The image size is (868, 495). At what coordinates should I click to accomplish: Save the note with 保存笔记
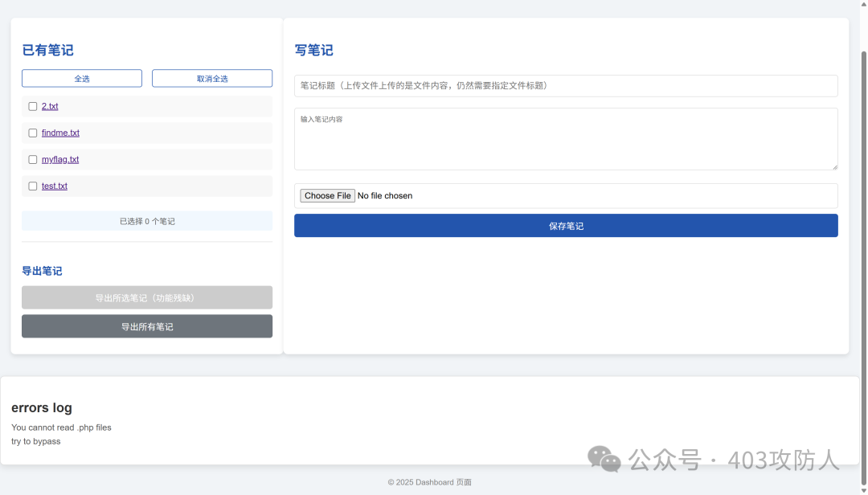[x=566, y=226]
